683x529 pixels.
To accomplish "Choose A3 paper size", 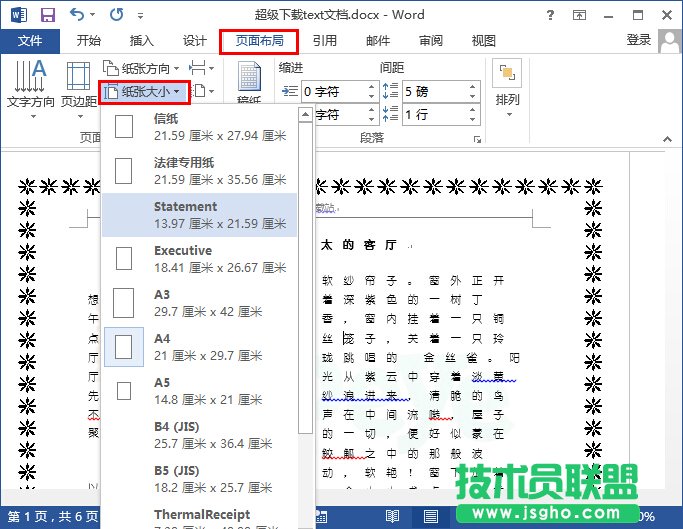I will click(200, 303).
